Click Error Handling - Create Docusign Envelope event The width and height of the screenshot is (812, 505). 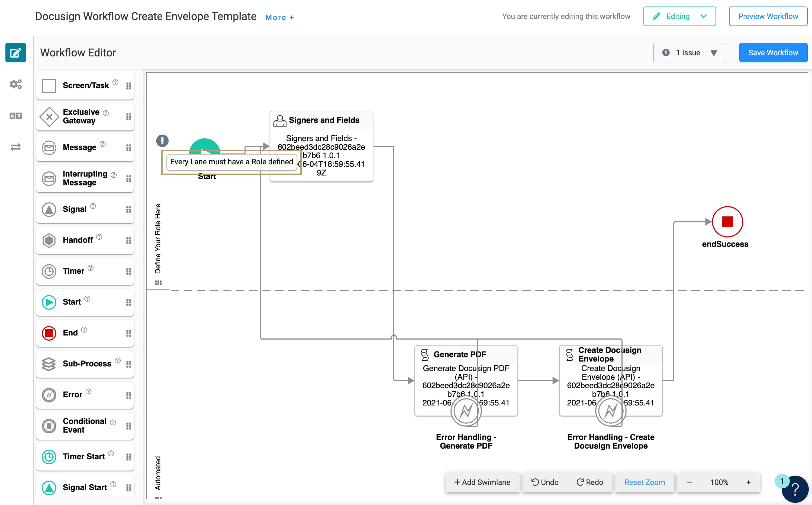(x=610, y=411)
